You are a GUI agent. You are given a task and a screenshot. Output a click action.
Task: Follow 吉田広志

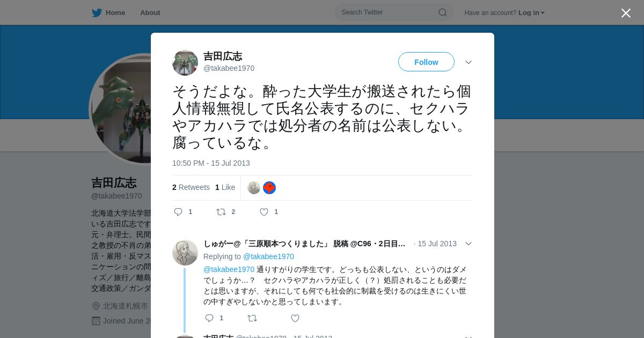tap(426, 62)
